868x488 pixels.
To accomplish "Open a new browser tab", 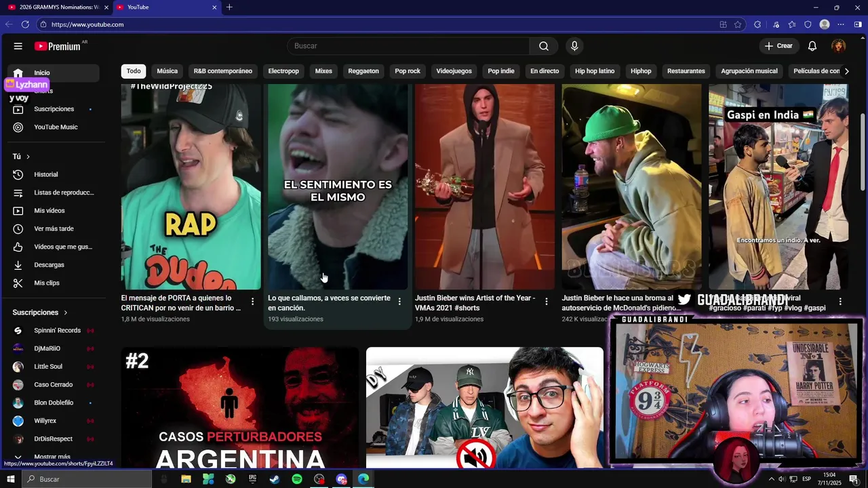I will pos(229,7).
